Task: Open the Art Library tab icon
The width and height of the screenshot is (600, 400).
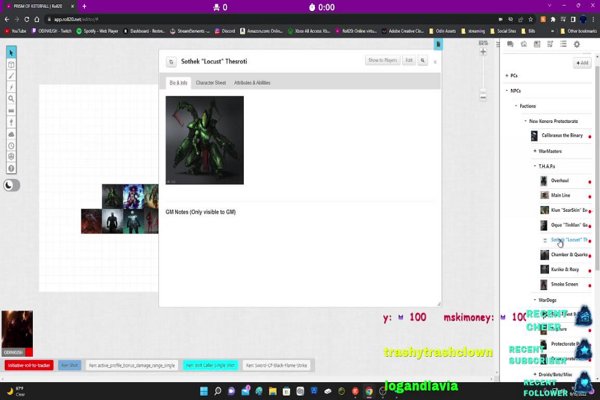Action: tap(523, 44)
